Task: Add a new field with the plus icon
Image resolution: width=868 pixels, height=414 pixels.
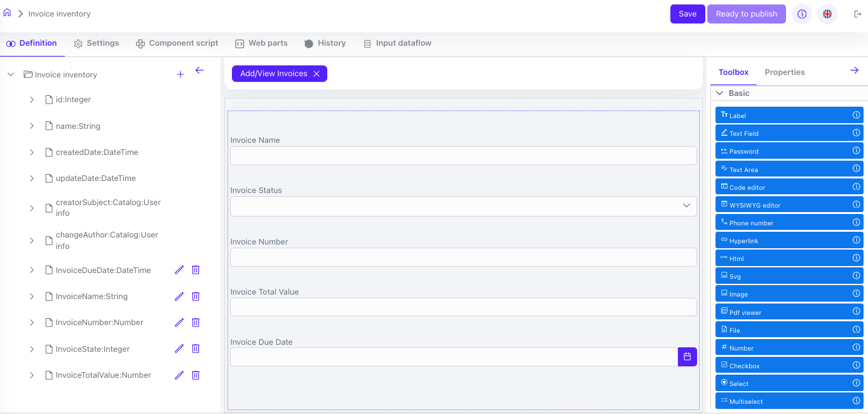Action: pos(180,74)
